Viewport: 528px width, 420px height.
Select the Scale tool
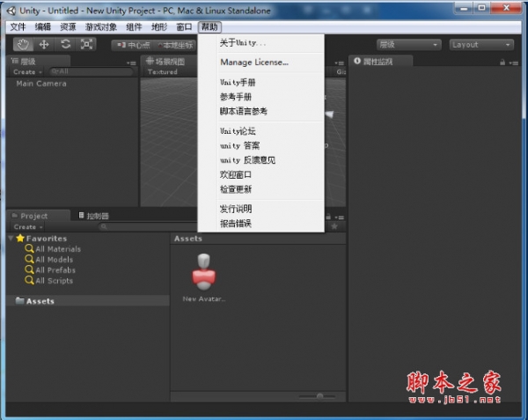[86, 44]
